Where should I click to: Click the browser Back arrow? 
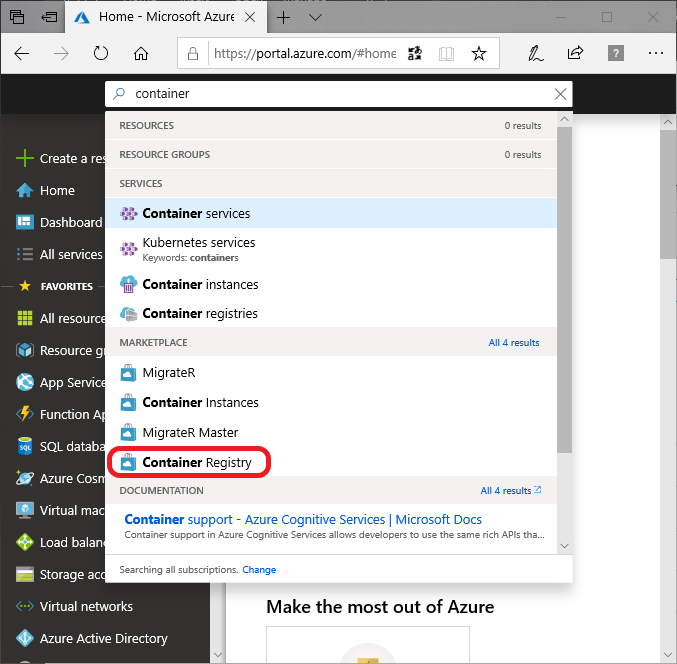point(22,54)
